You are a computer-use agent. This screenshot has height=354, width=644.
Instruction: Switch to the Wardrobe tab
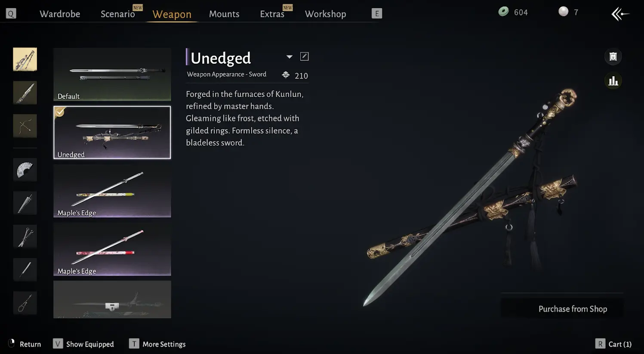pos(60,14)
